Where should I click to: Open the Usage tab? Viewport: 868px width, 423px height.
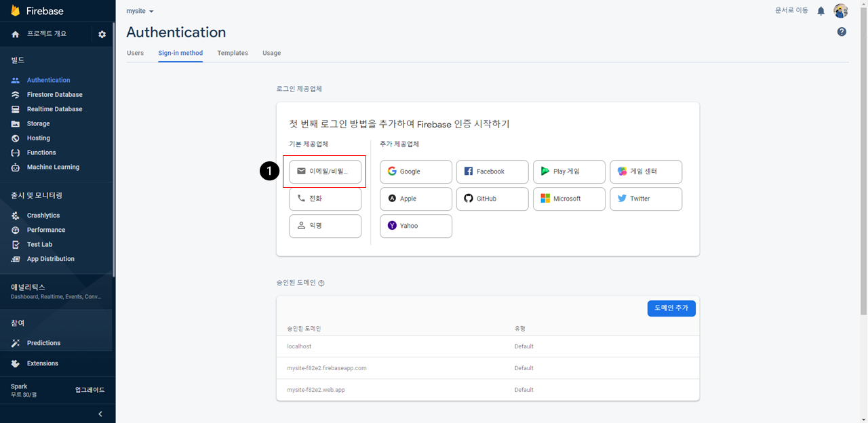(x=271, y=53)
